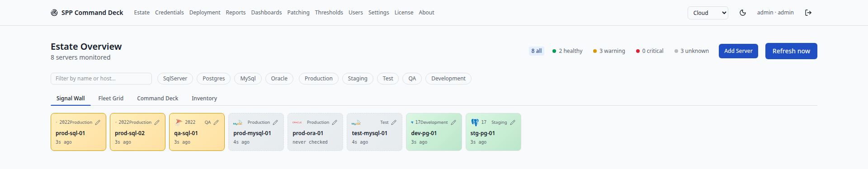Open the prod-sql-01 server card

coord(78,132)
